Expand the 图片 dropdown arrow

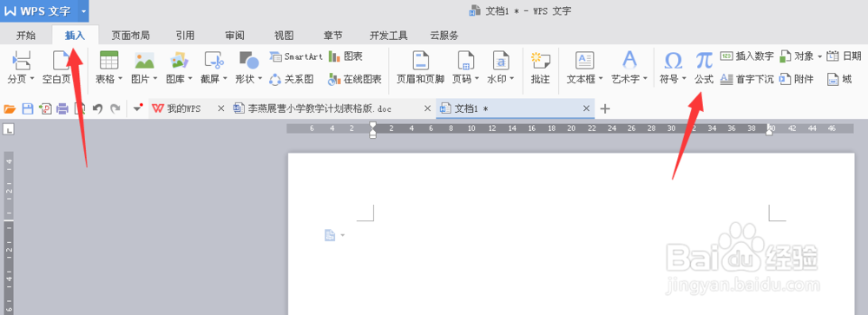[155, 79]
